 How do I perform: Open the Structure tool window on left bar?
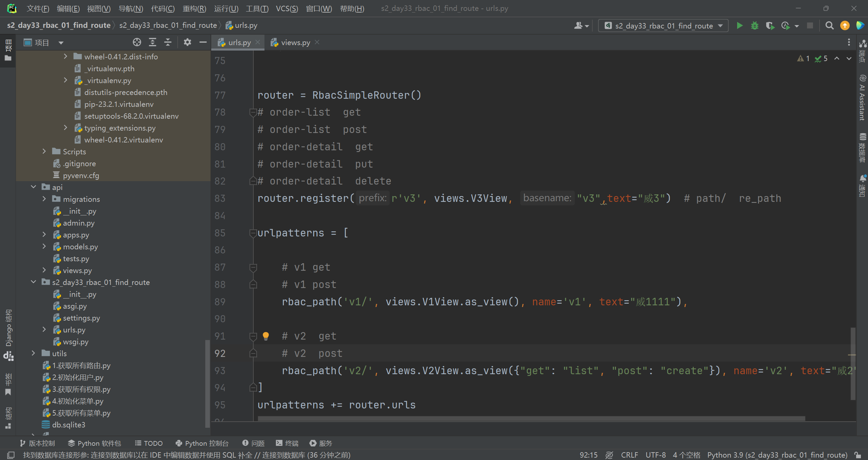pyautogui.click(x=8, y=418)
